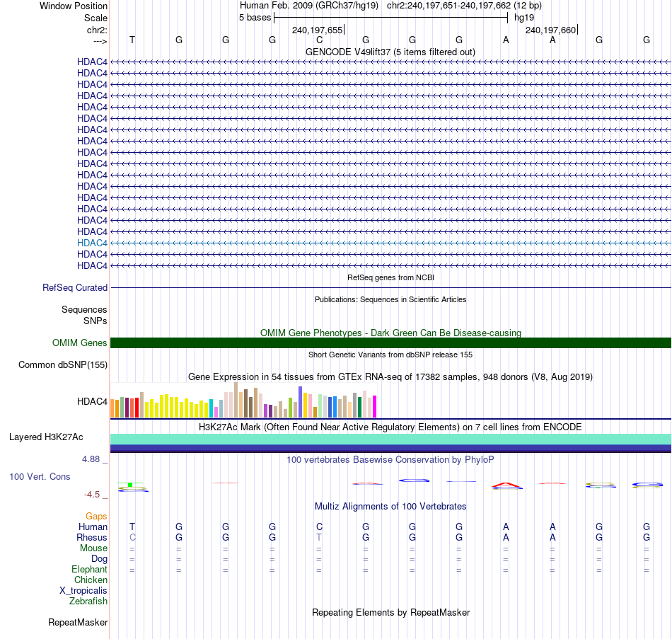Click the -4.5 PhyloP lower scale value
The width and height of the screenshot is (672, 639).
pyautogui.click(x=92, y=495)
